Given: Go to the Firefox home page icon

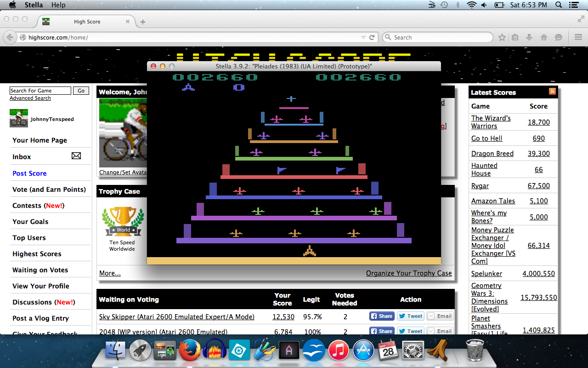Looking at the screenshot, I should pos(544,37).
